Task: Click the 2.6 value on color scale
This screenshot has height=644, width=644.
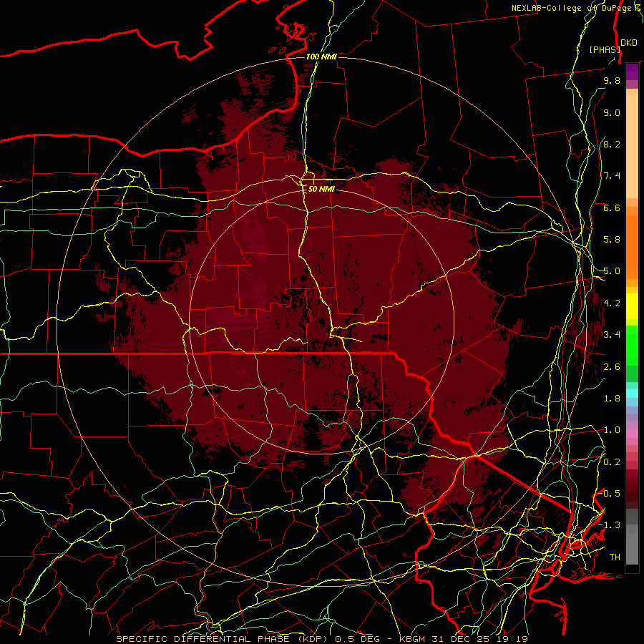Action: pos(612,367)
